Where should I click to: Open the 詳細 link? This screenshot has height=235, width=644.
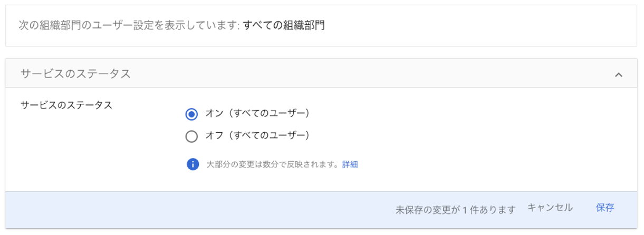pos(350,164)
